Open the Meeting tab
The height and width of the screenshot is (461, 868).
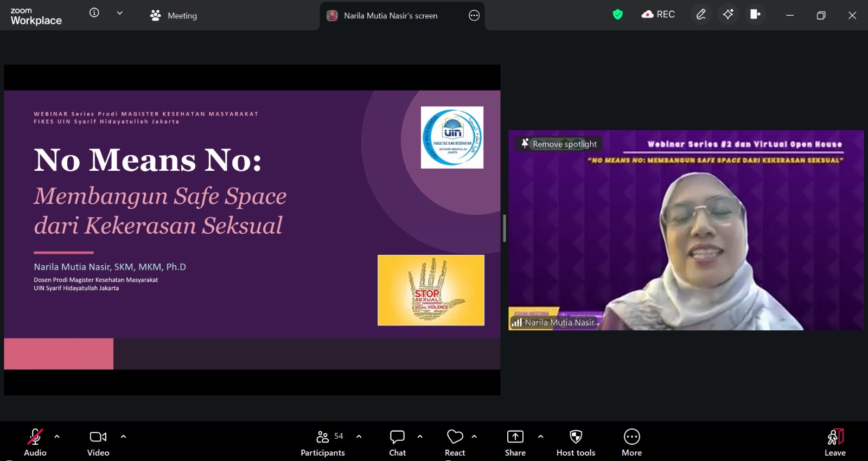174,16
